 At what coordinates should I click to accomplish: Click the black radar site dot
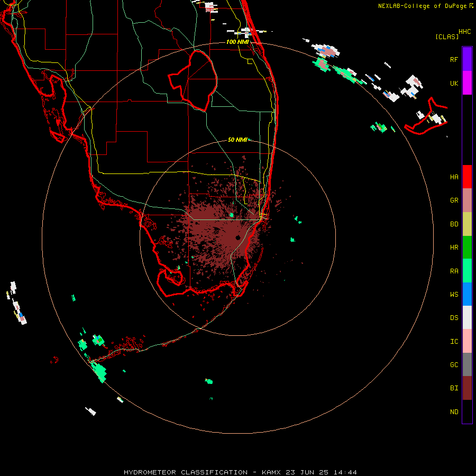237,237
